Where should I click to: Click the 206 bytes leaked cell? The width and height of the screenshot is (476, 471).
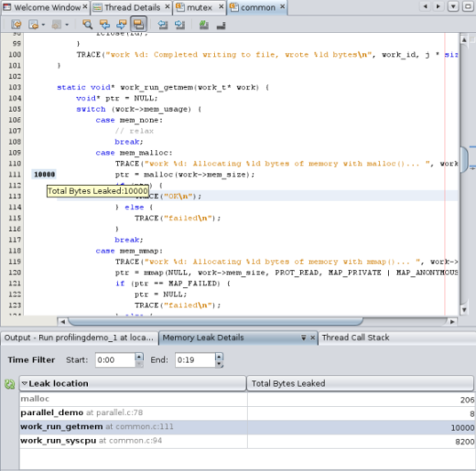[x=362, y=400]
